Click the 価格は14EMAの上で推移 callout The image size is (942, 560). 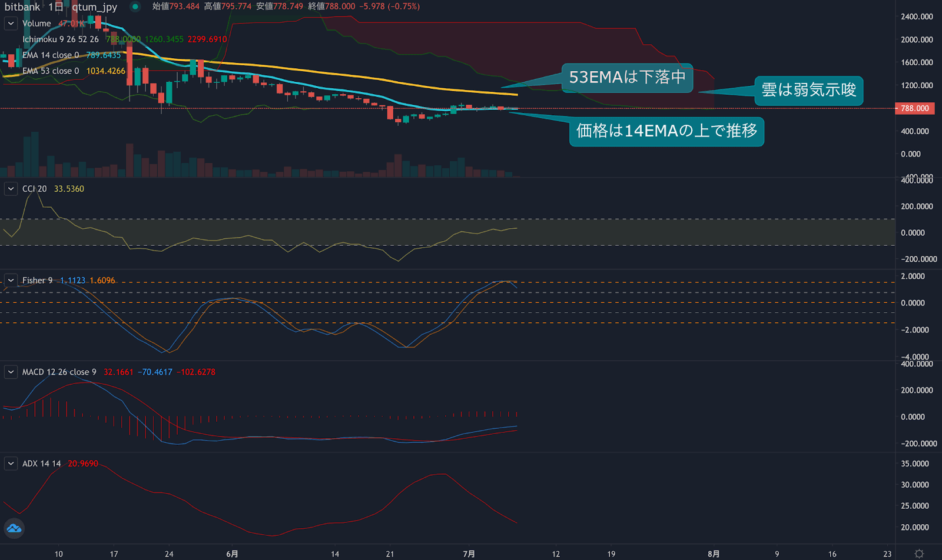pyautogui.click(x=666, y=131)
